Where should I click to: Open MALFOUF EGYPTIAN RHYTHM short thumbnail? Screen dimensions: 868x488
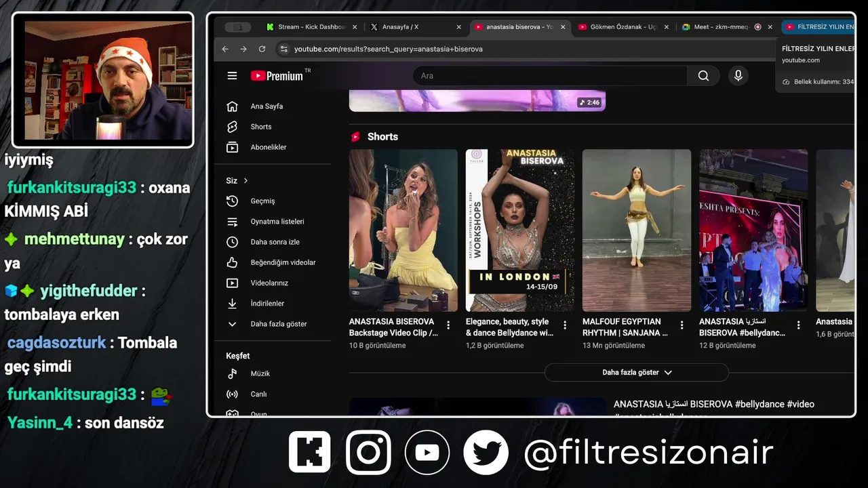tap(637, 230)
